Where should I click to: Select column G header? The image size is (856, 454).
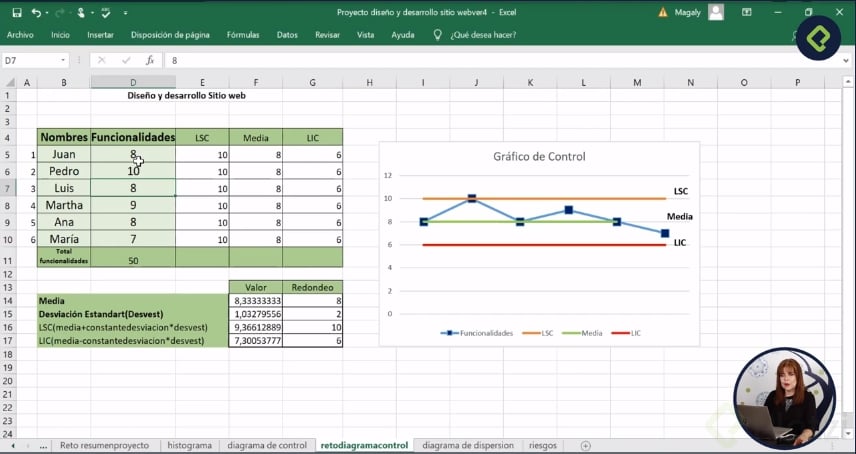click(312, 82)
